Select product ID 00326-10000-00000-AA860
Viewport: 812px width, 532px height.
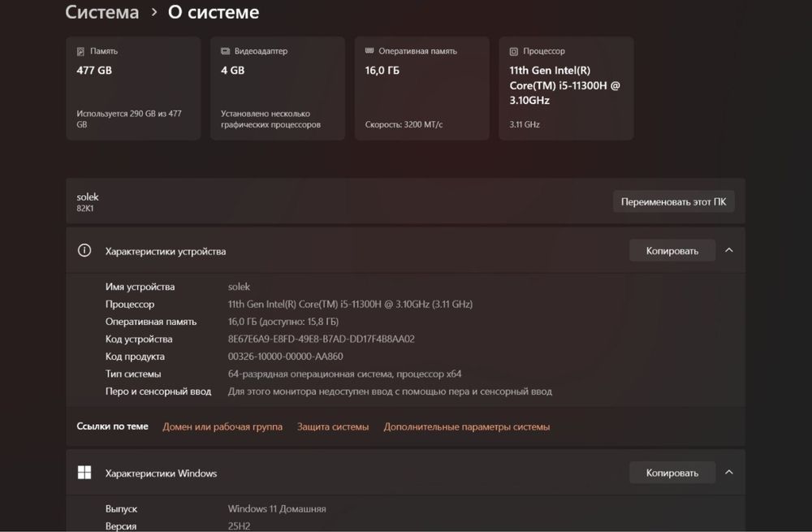285,357
